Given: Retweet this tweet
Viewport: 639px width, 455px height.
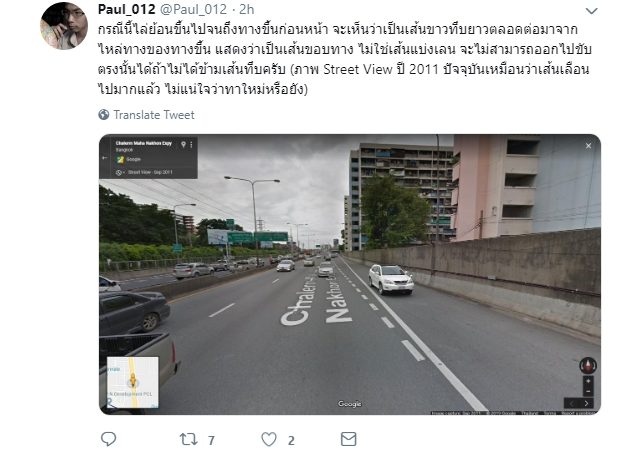Looking at the screenshot, I should click(x=188, y=439).
